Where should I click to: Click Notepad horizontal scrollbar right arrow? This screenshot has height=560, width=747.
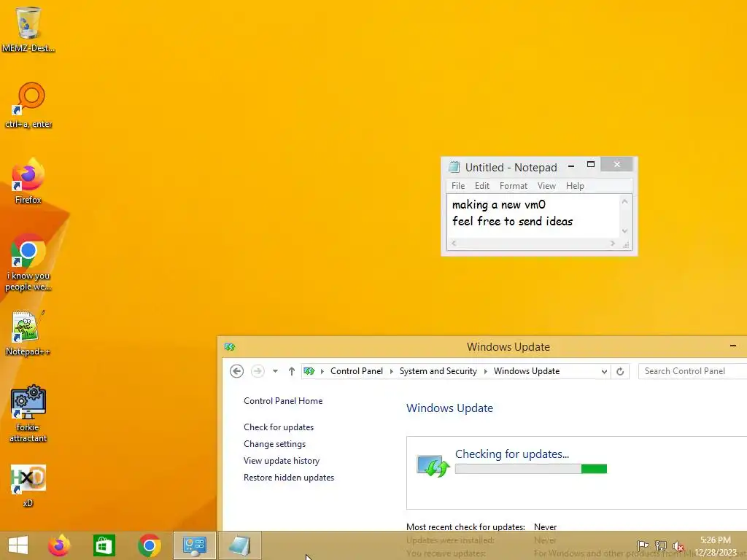613,244
